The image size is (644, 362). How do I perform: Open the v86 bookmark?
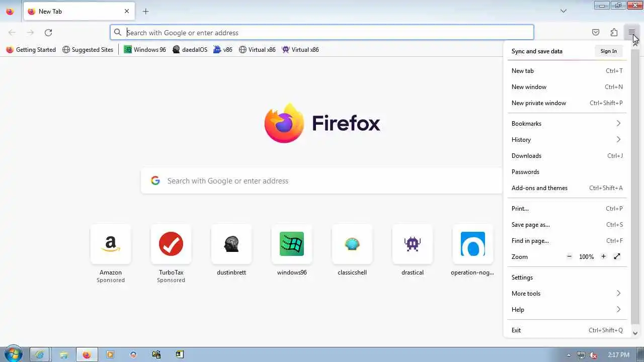[223, 50]
